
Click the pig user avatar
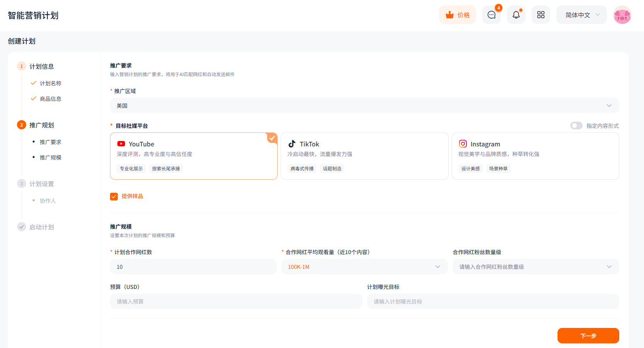tap(622, 15)
